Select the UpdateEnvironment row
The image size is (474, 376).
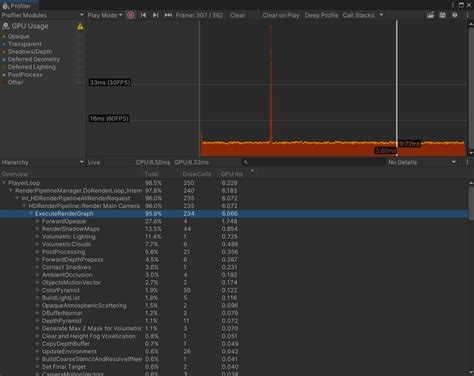234,351
